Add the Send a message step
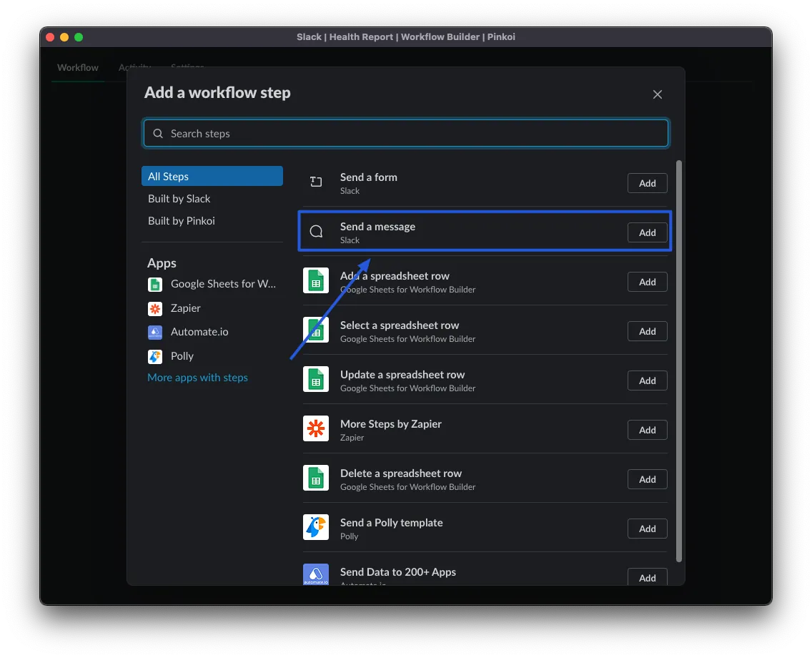 (x=647, y=232)
